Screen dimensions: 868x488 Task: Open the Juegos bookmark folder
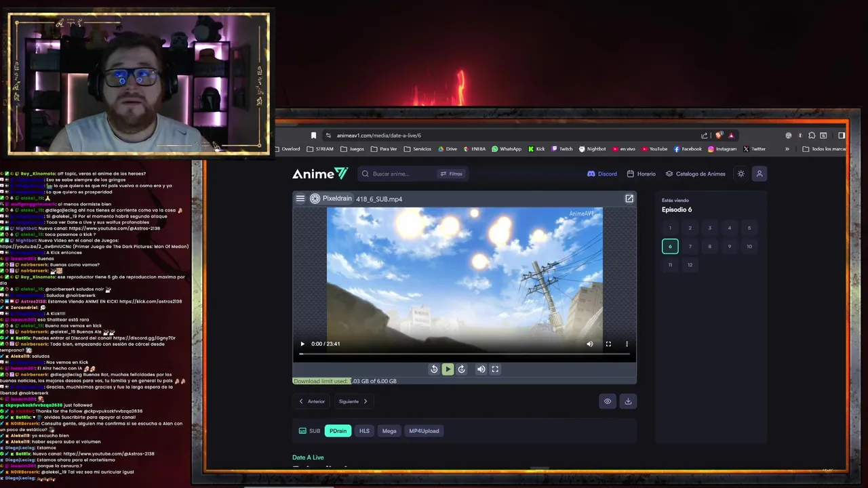[352, 149]
